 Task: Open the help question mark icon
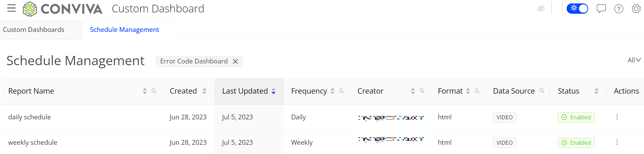[619, 9]
